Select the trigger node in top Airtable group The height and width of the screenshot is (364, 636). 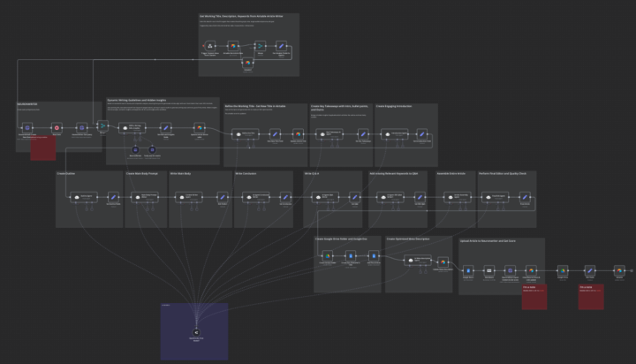point(210,46)
